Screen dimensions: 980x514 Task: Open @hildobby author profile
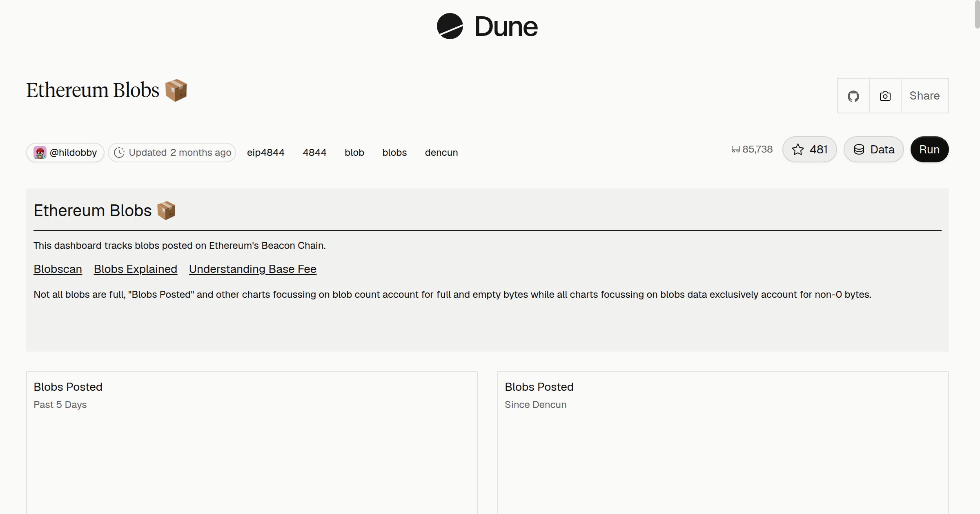pos(65,153)
